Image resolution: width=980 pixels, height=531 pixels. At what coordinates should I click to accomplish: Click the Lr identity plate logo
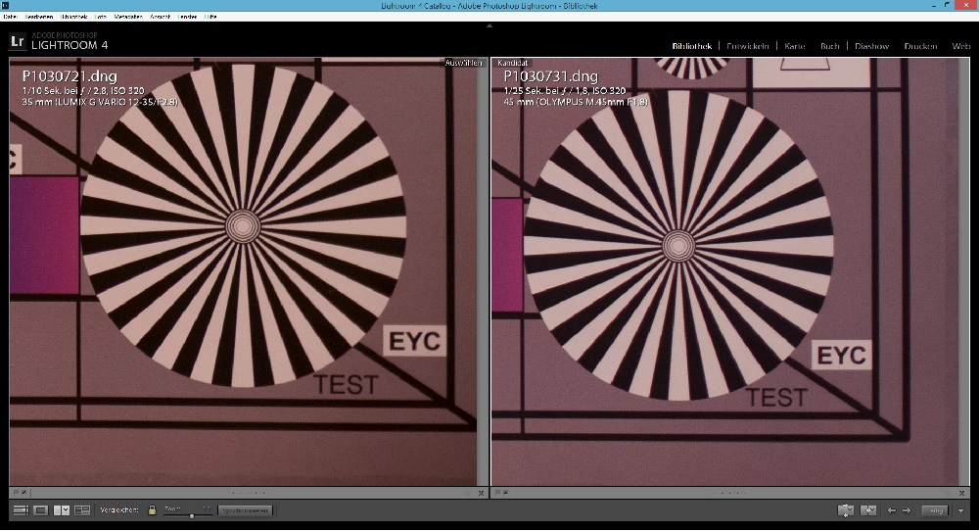[17, 42]
